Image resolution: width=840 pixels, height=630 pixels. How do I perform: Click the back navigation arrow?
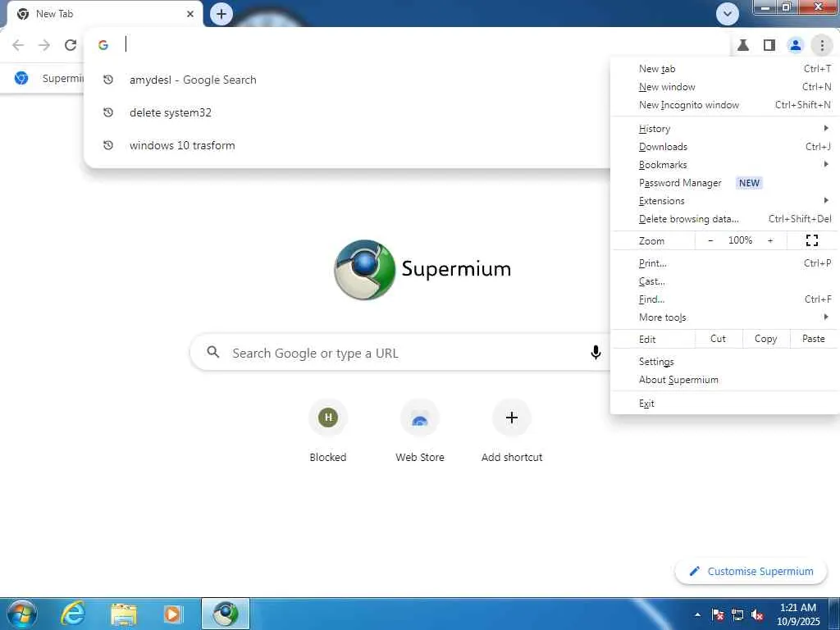click(18, 45)
